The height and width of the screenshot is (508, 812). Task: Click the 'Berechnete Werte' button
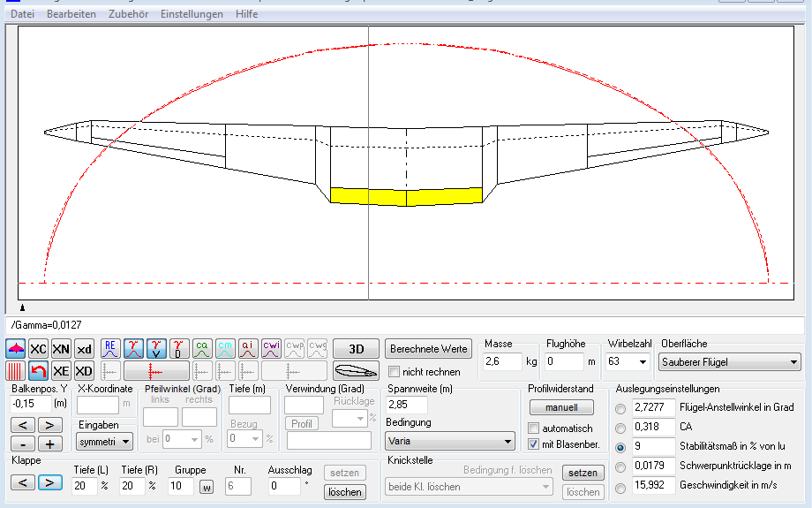tap(430, 349)
